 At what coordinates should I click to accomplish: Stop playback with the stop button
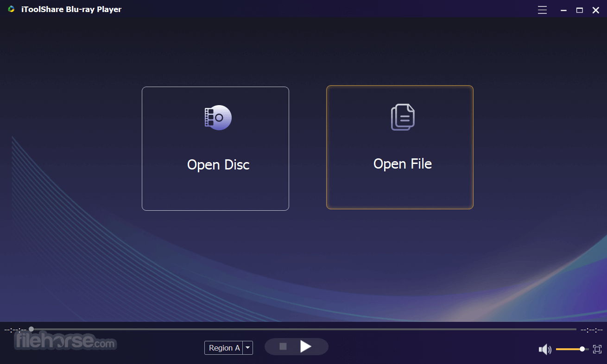tap(283, 346)
